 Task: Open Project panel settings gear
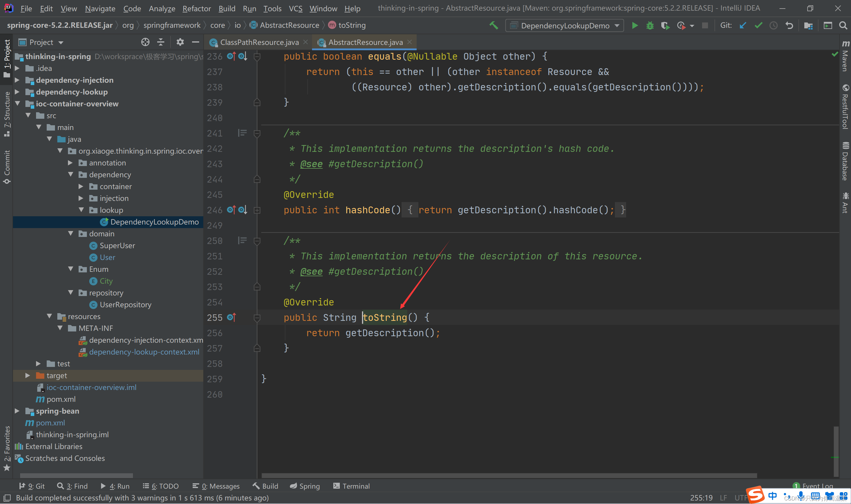click(x=180, y=42)
